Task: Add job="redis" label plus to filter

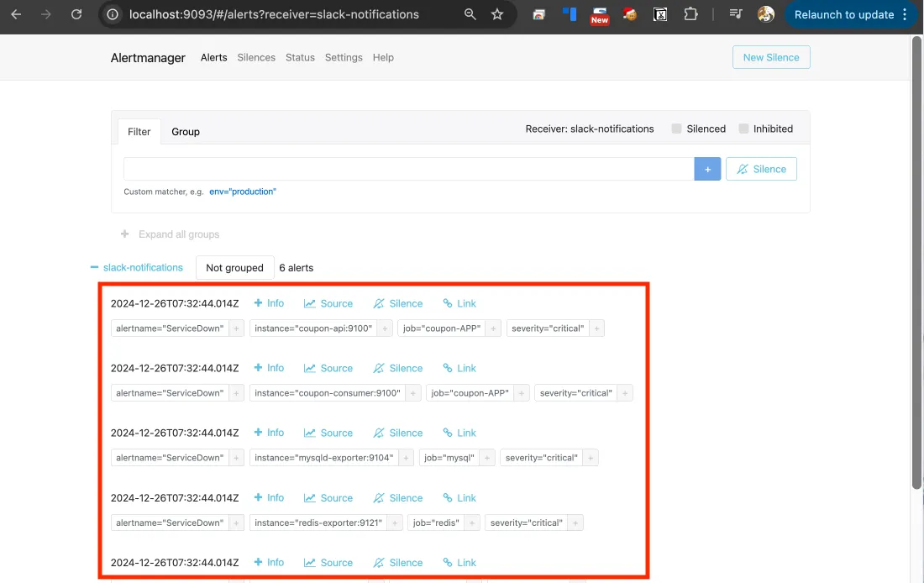Action: click(472, 523)
